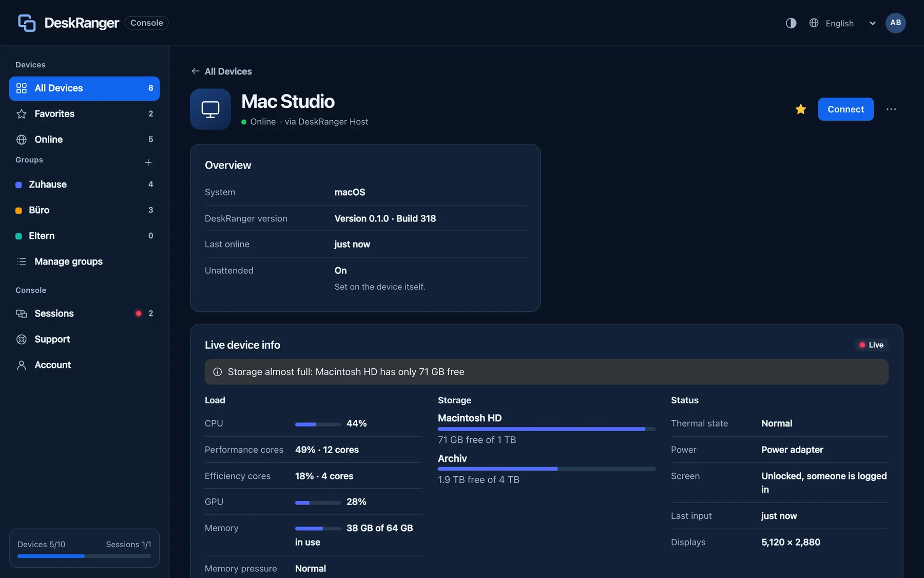Screen dimensions: 924x578
Task: Click the Account person icon
Action: tap(22, 365)
